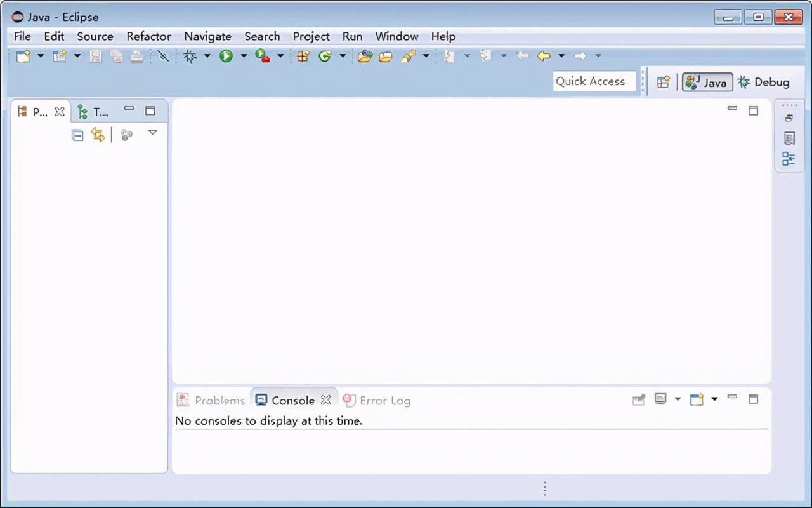This screenshot has width=812, height=508.
Task: Click the Quick Access search field
Action: click(594, 81)
